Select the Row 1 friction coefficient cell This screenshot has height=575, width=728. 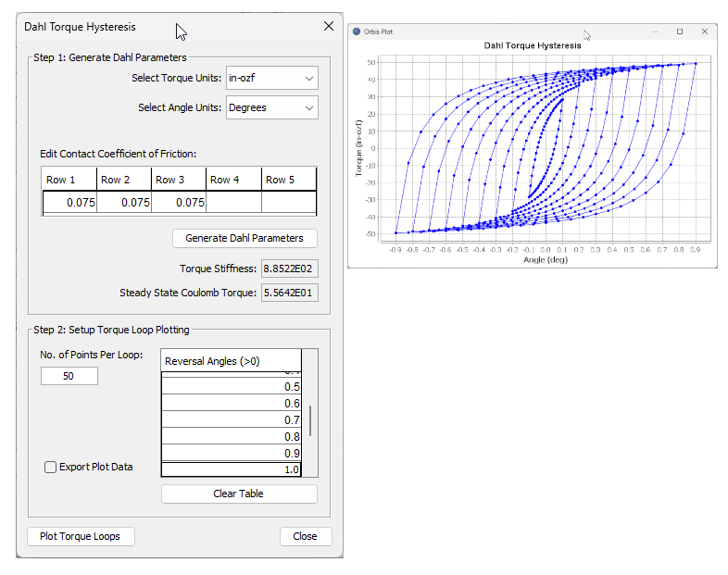click(x=70, y=203)
